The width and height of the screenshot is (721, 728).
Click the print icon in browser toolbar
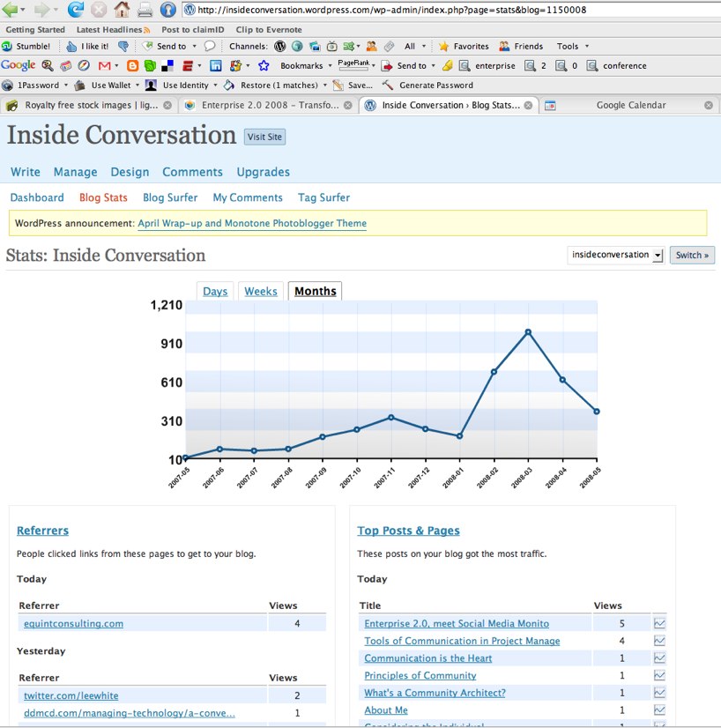point(145,11)
